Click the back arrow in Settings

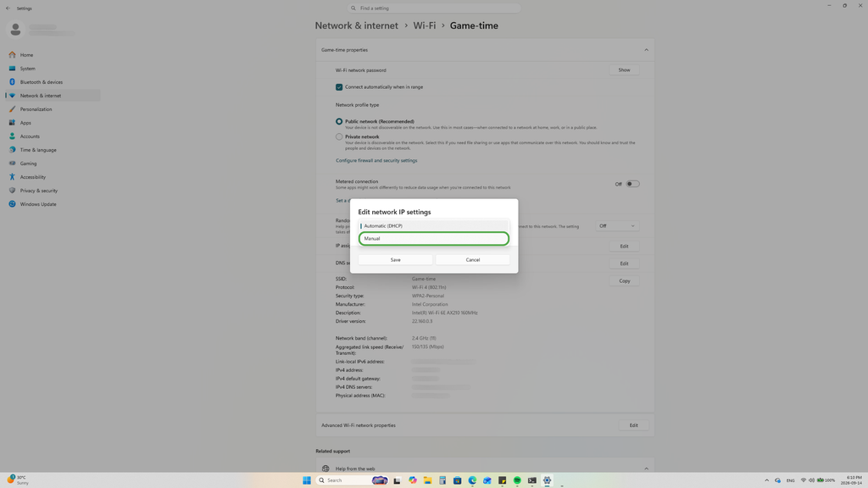pyautogui.click(x=8, y=8)
